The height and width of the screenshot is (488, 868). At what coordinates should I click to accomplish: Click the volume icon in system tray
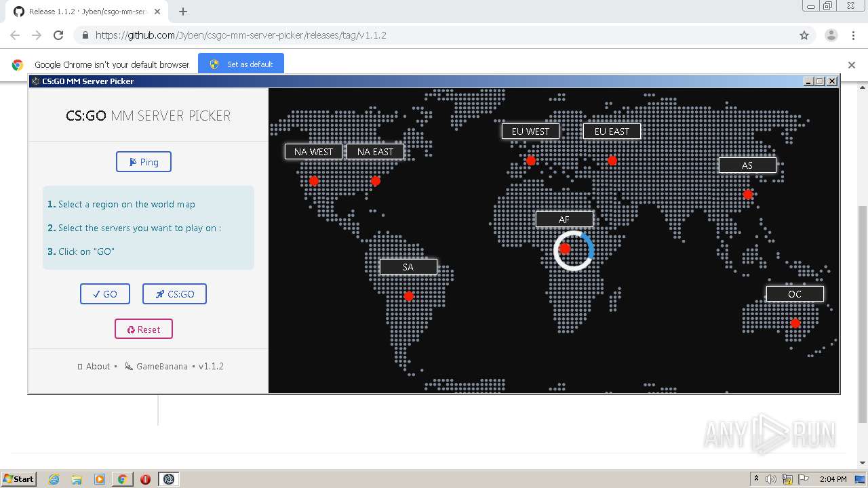pyautogui.click(x=771, y=479)
